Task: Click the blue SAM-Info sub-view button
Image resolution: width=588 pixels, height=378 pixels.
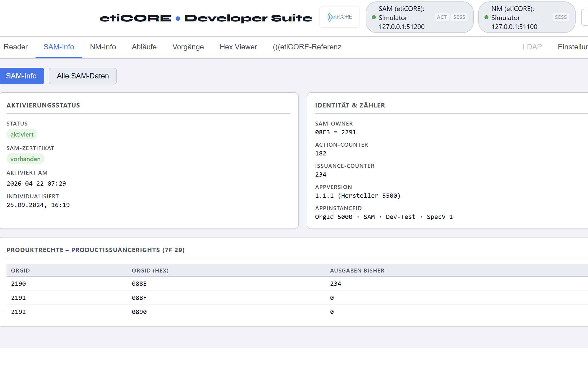Action: coord(21,76)
